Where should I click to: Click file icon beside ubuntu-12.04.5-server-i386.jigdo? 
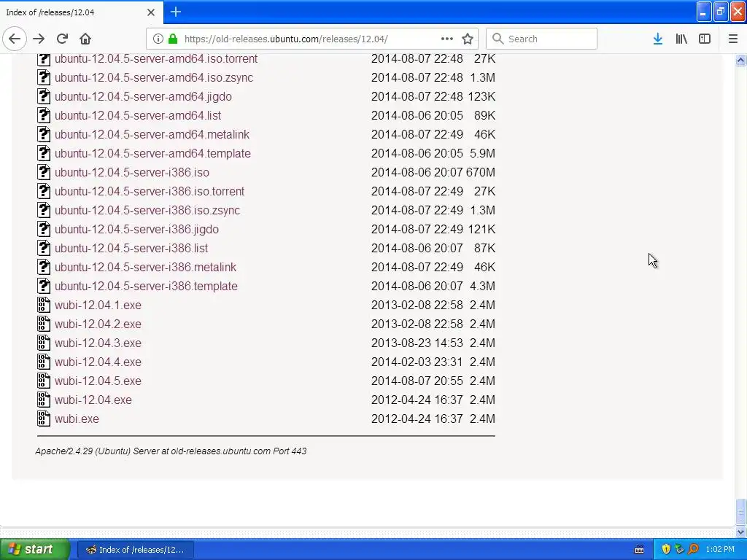[44, 230]
